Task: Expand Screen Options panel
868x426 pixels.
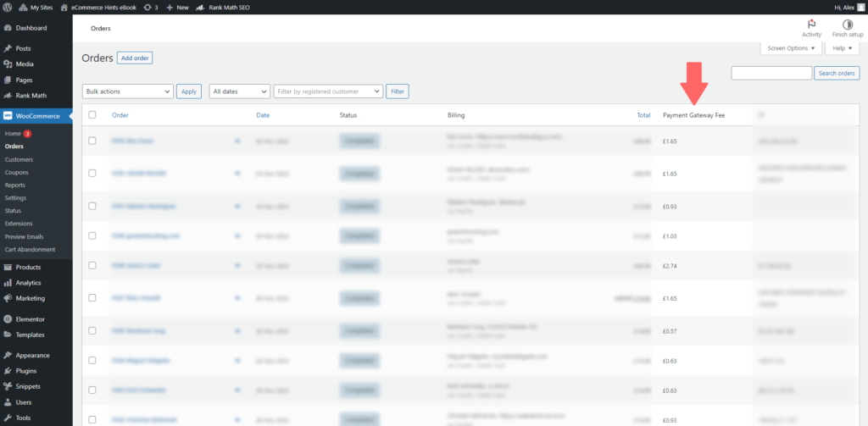Action: (791, 48)
